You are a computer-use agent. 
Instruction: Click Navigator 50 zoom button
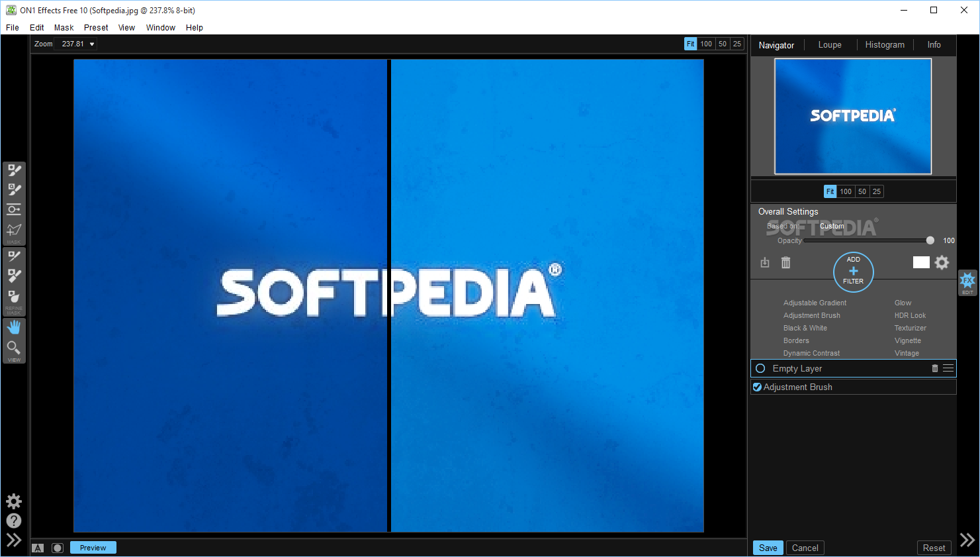[862, 191]
